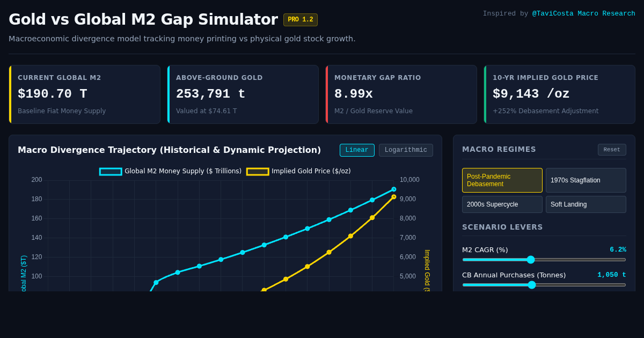Screen dimensions: 644x338
Task: Click the Scenario Levers heading
Action: pos(502,227)
